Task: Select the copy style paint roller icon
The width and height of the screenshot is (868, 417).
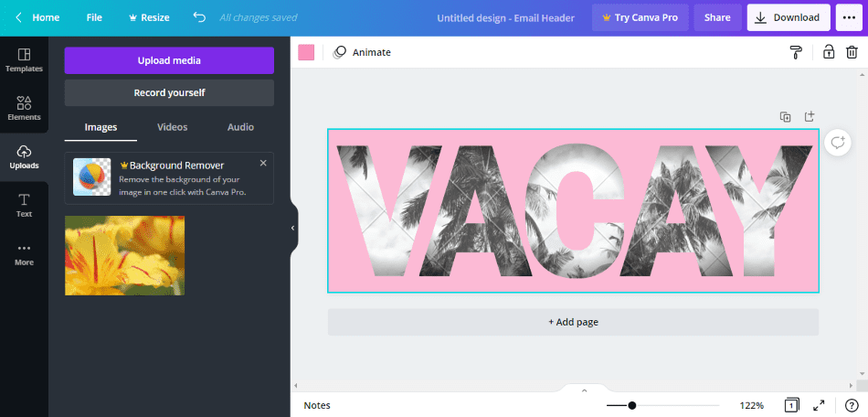Action: pyautogui.click(x=796, y=52)
